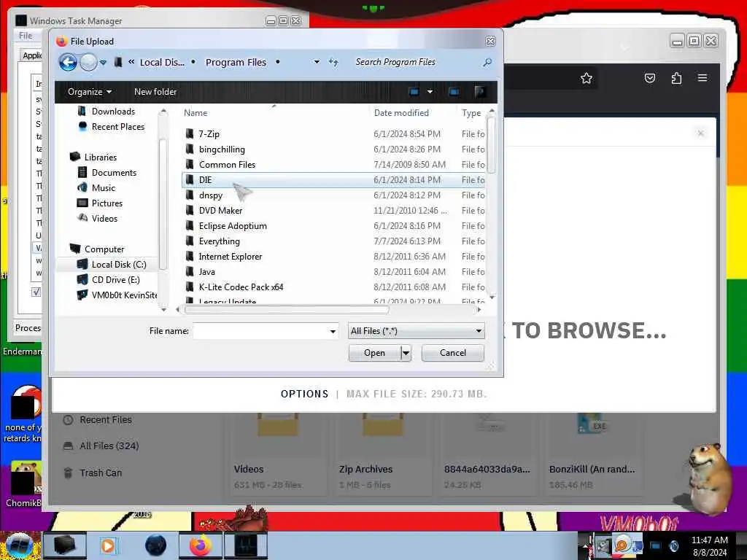Click the Firefox taskbar icon
Screen dimensions: 747x560
201,545
